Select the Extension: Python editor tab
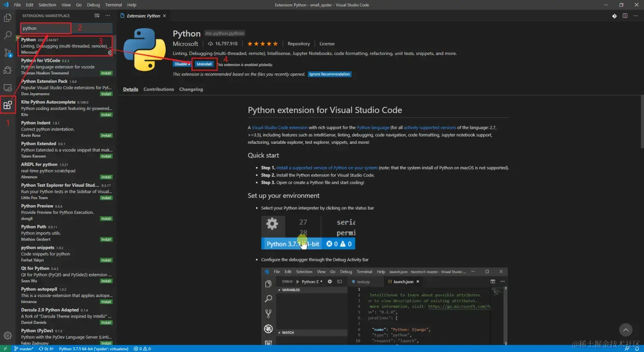Viewport: 644px width, 352px height. pos(143,16)
